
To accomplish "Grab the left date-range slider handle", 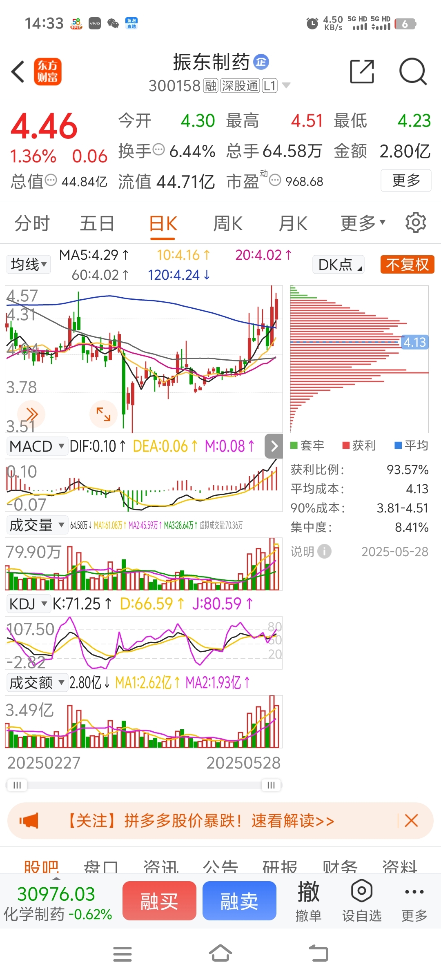I will [17, 785].
